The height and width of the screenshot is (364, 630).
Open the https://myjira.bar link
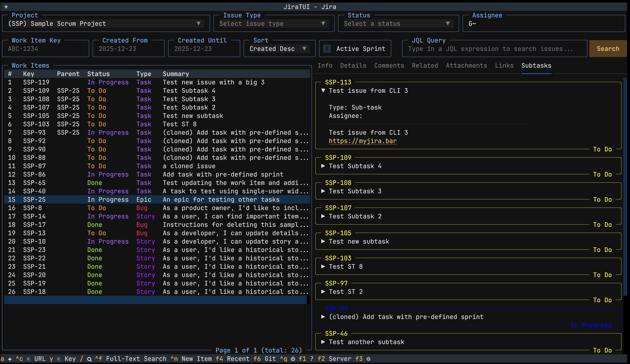pyautogui.click(x=362, y=141)
